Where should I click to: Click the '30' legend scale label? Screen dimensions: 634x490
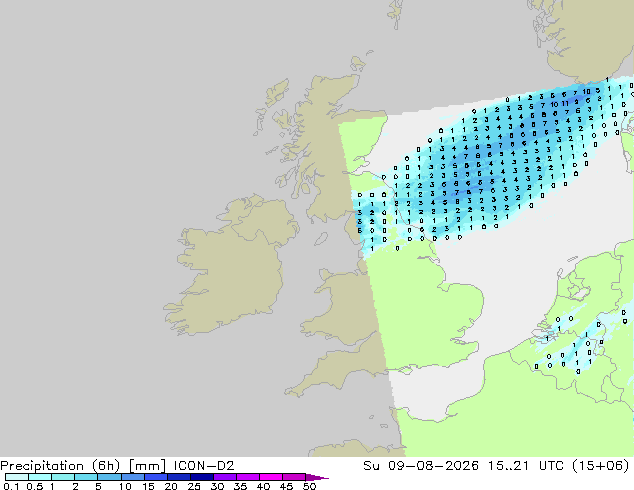[x=217, y=486]
